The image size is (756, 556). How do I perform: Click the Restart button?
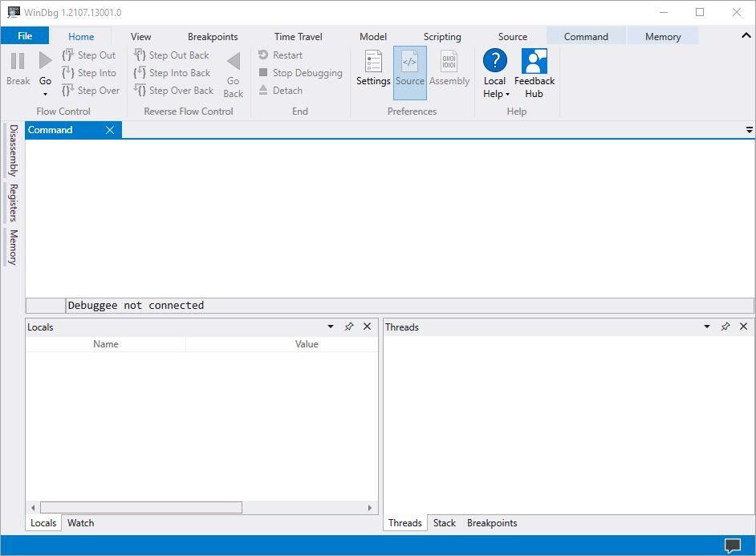(x=280, y=55)
